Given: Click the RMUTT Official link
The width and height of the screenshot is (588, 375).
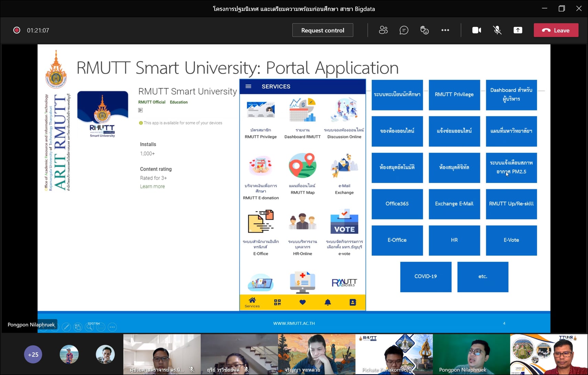Looking at the screenshot, I should coord(152,102).
